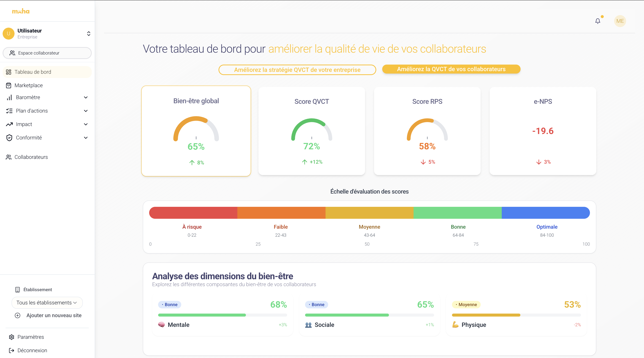Viewport: 644px width, 358px height.
Task: Click the blue Optimale scale segment
Action: click(x=546, y=213)
